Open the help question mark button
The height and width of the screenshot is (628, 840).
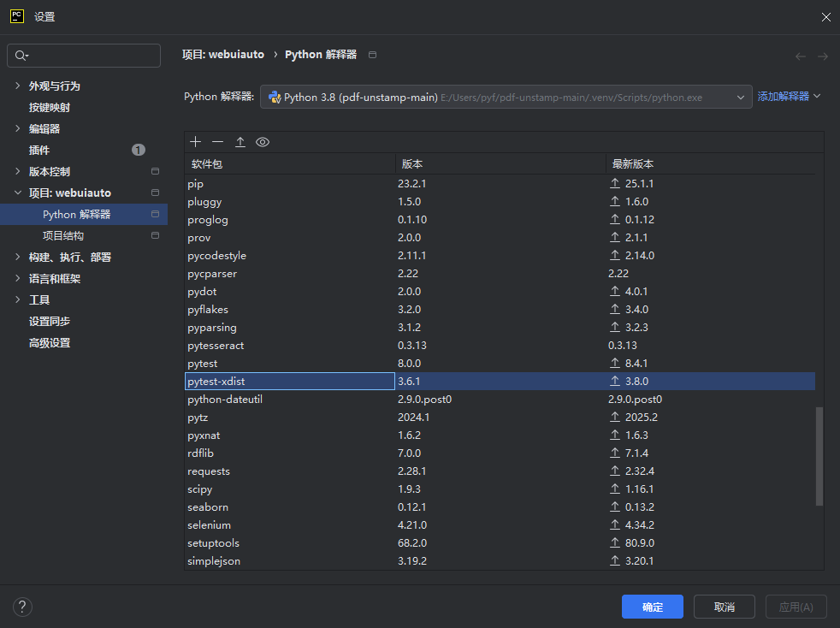tap(22, 607)
